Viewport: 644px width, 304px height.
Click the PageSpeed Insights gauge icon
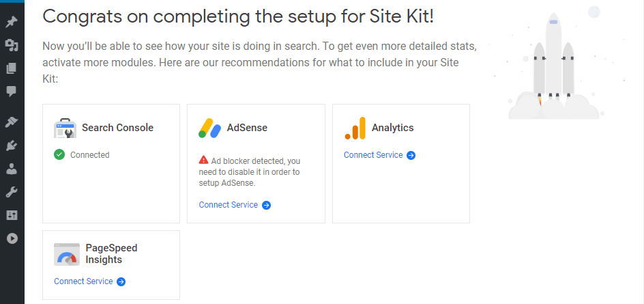(67, 254)
